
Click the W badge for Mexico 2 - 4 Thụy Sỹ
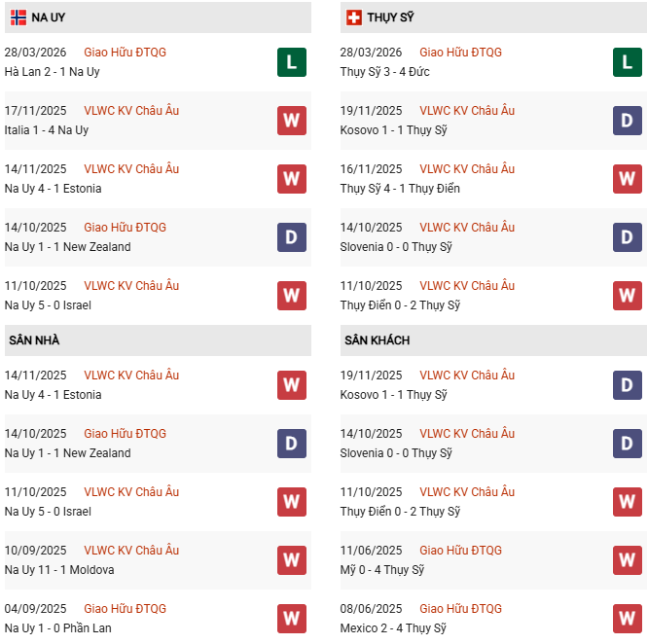(627, 619)
